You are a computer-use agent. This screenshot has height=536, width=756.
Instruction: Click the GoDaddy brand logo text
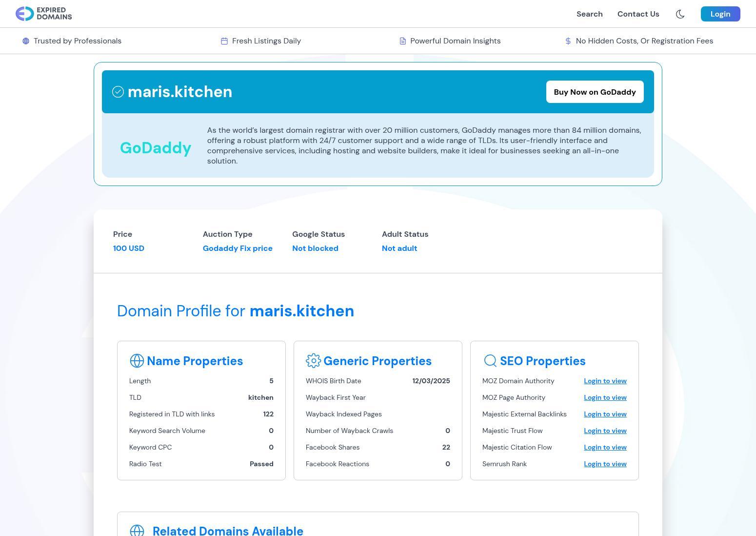point(156,148)
